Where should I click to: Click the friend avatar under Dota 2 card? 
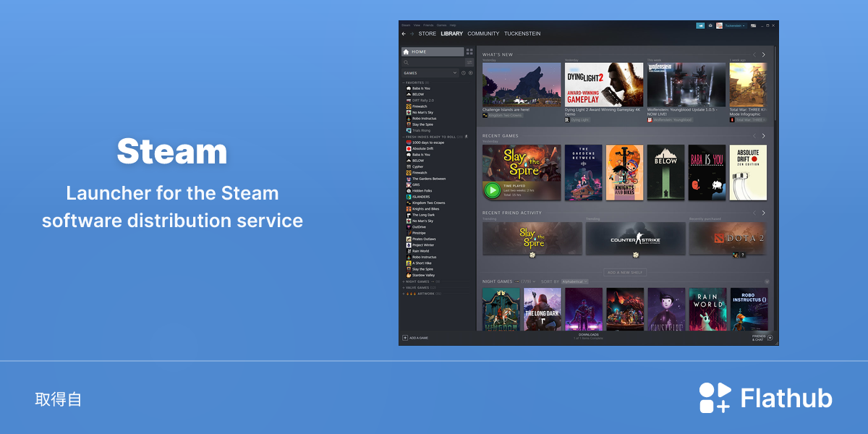[735, 254]
